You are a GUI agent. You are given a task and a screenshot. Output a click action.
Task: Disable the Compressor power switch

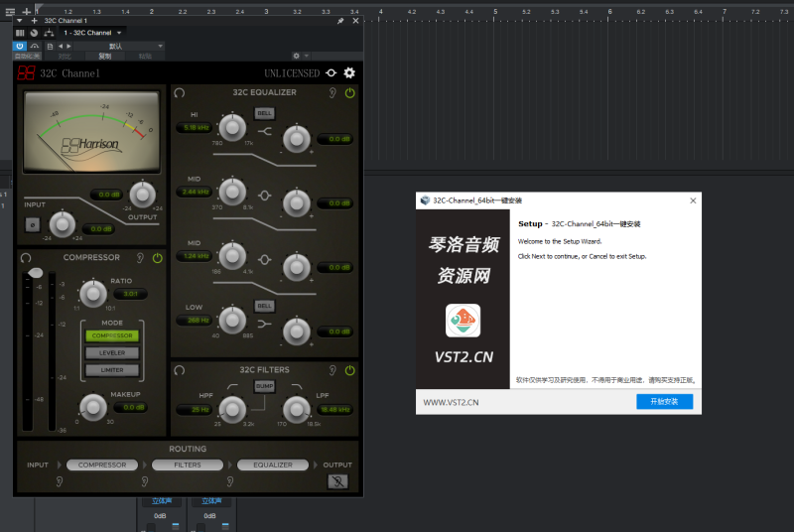click(x=157, y=257)
